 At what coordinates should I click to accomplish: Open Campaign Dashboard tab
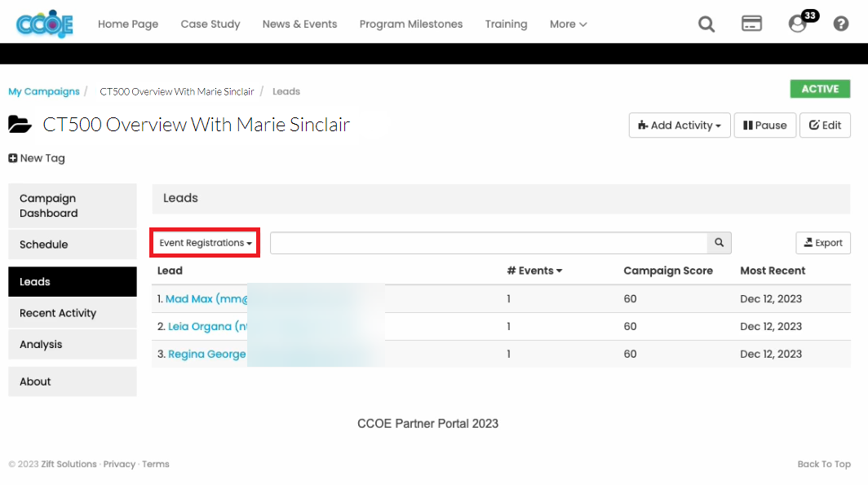coord(73,205)
